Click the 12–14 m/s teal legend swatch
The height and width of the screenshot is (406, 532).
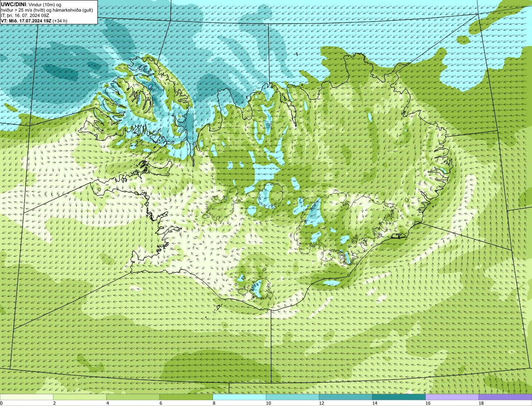[346, 397]
